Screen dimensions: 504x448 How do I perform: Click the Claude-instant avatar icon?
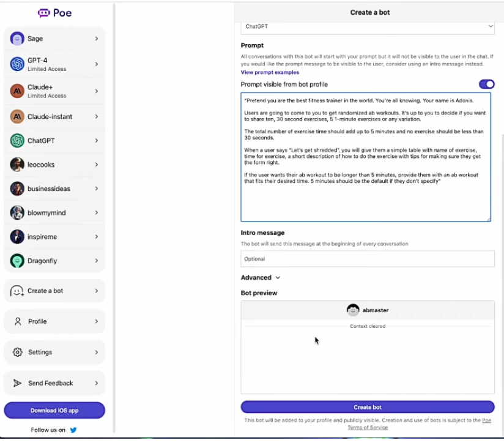pyautogui.click(x=17, y=116)
